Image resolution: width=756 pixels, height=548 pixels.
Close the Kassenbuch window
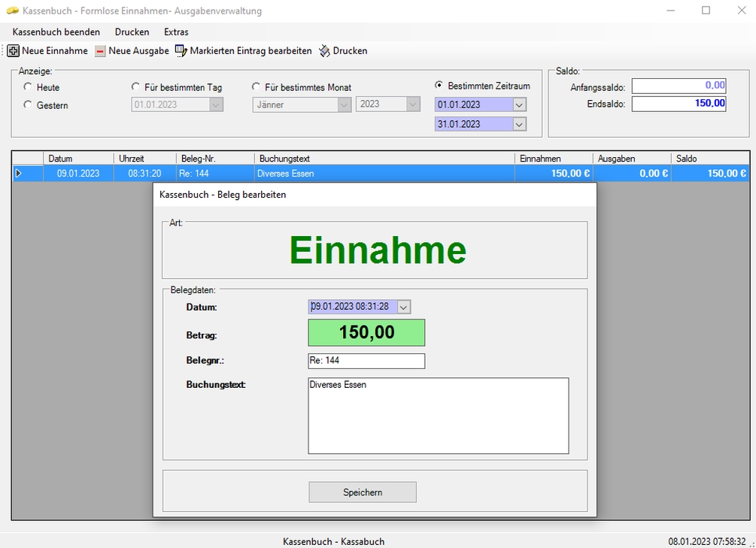coord(742,10)
